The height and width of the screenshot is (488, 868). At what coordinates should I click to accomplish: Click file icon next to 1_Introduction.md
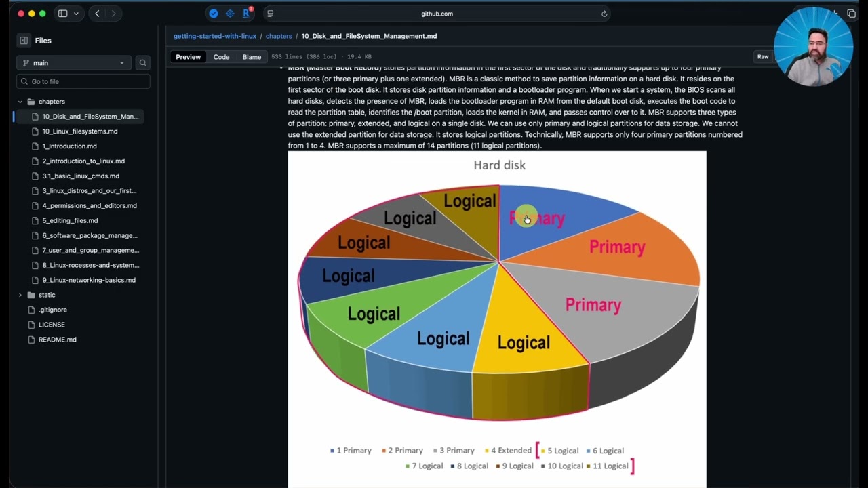tap(35, 146)
